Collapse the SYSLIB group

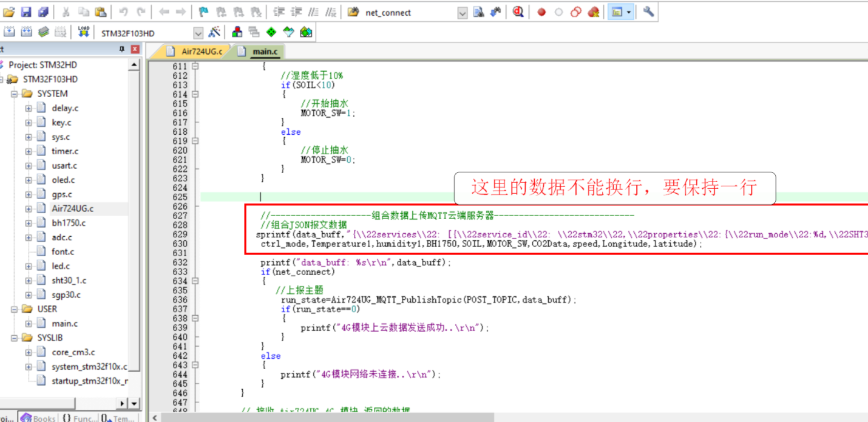[x=14, y=338]
